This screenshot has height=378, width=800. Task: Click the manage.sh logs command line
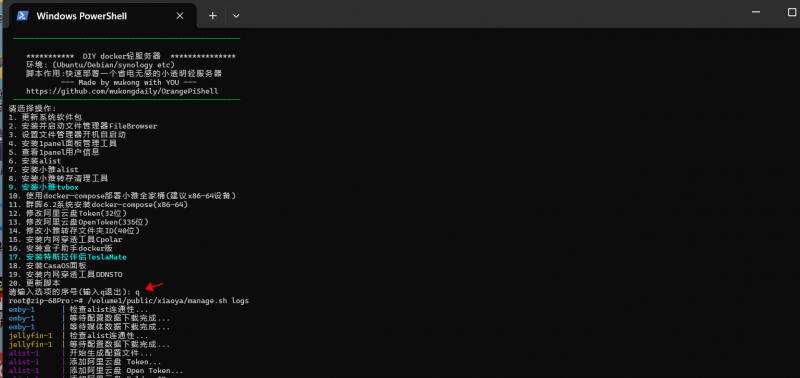[x=129, y=301]
